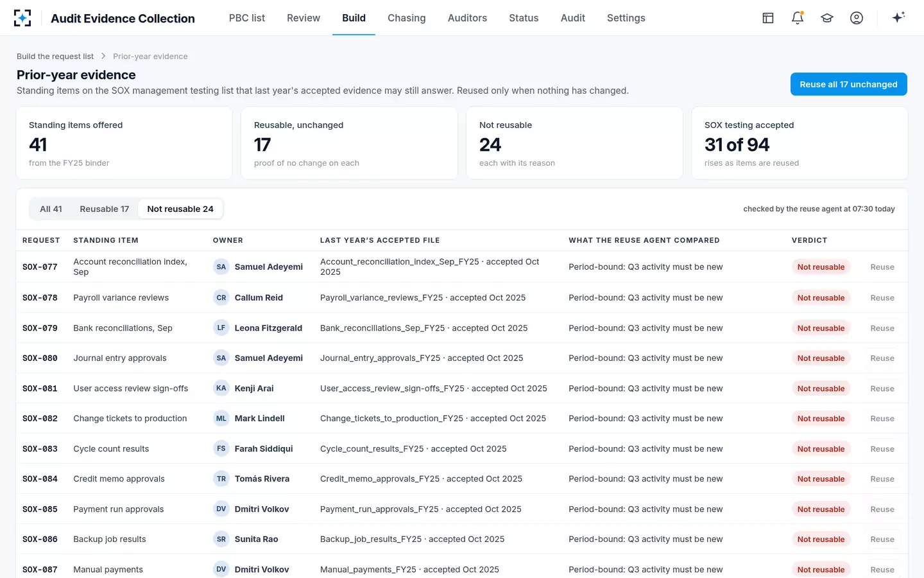Click Leona Fitzgerald's LF avatar
The image size is (924, 578).
tap(221, 328)
